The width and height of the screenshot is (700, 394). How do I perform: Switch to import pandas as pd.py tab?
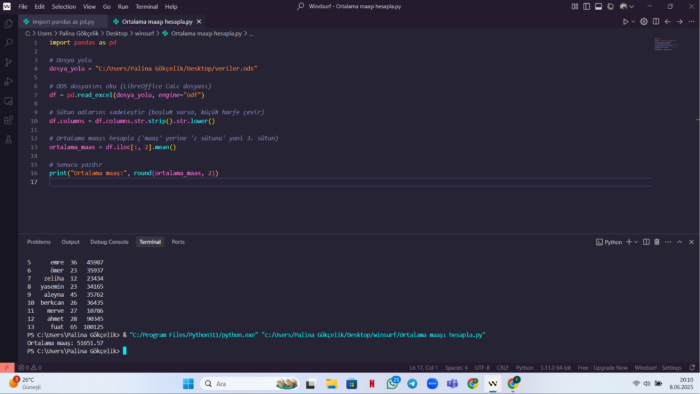(63, 21)
